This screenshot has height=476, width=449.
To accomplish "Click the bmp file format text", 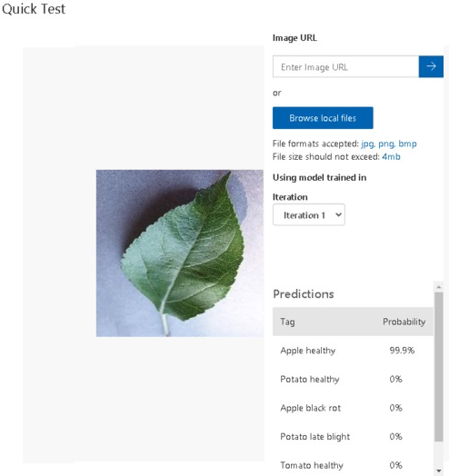I will 407,144.
